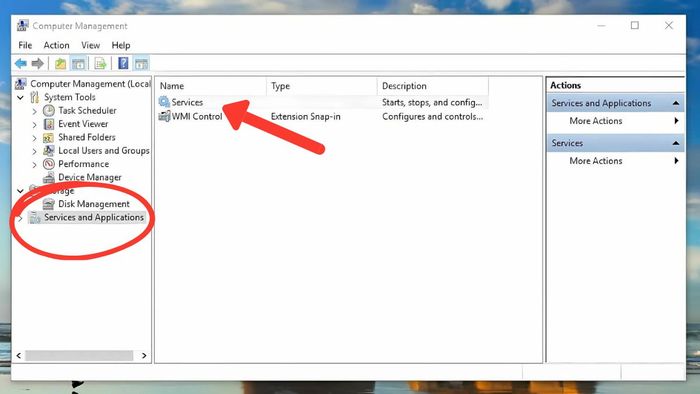Select Event Viewer label in tree

pos(83,124)
